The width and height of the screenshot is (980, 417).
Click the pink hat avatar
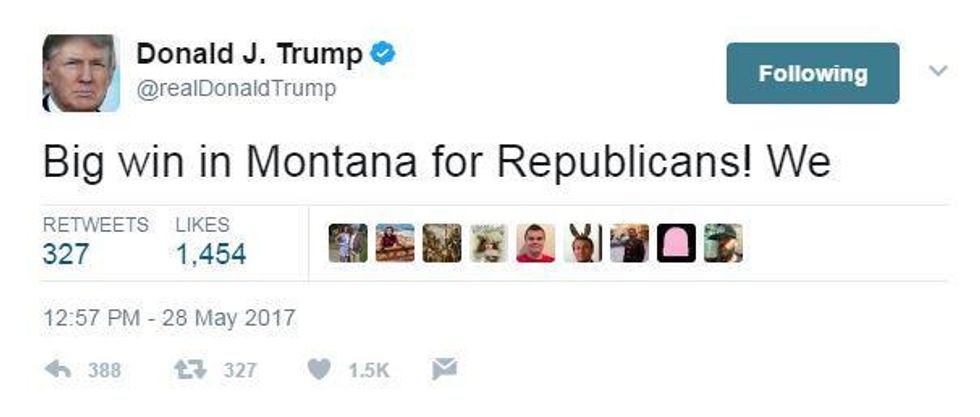676,243
